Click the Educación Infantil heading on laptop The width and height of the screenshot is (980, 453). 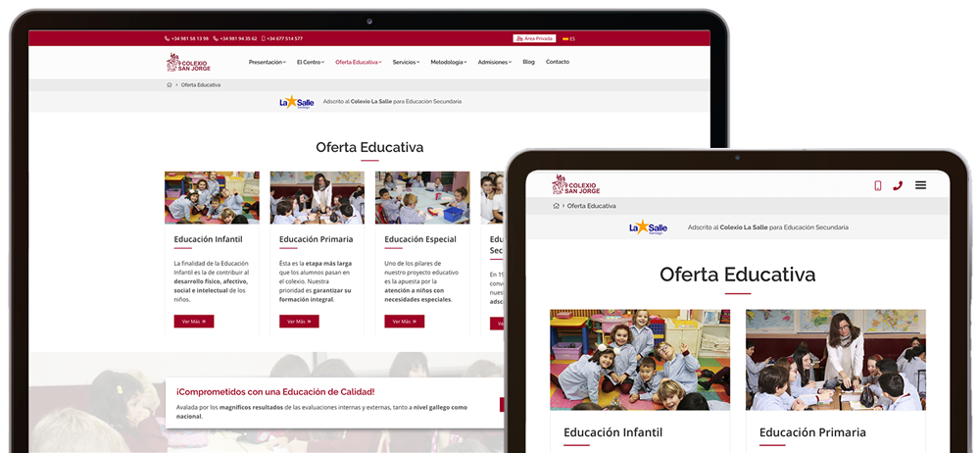pyautogui.click(x=208, y=239)
